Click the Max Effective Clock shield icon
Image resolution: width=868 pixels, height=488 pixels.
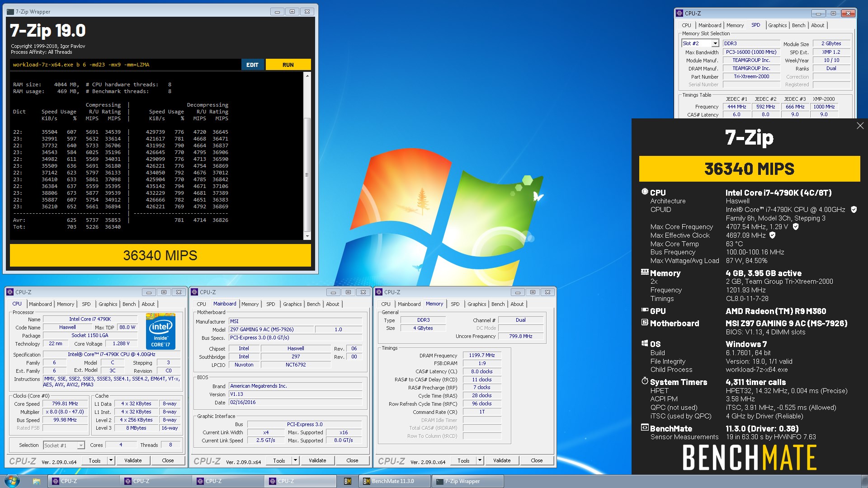[773, 235]
